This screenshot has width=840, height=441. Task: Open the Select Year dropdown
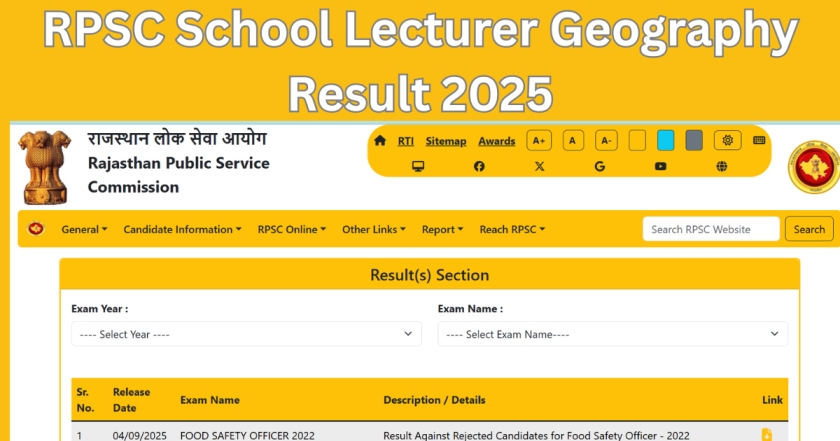click(246, 334)
